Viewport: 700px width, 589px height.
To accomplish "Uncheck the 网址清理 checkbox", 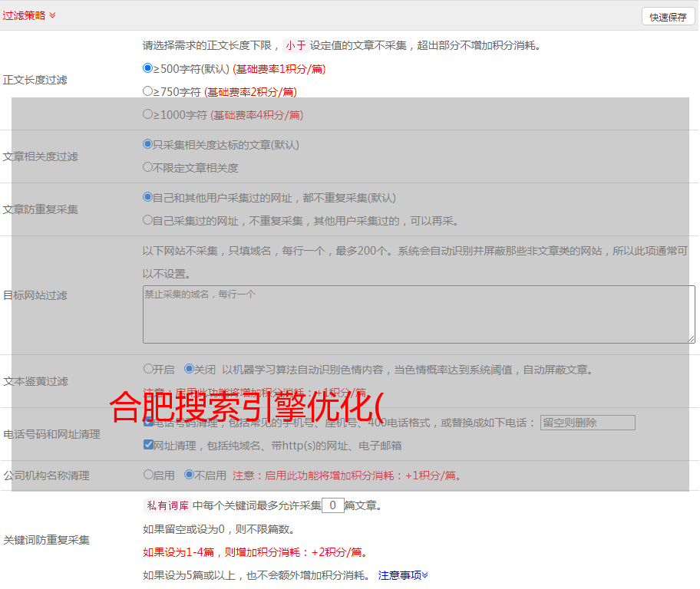I will pos(148,445).
